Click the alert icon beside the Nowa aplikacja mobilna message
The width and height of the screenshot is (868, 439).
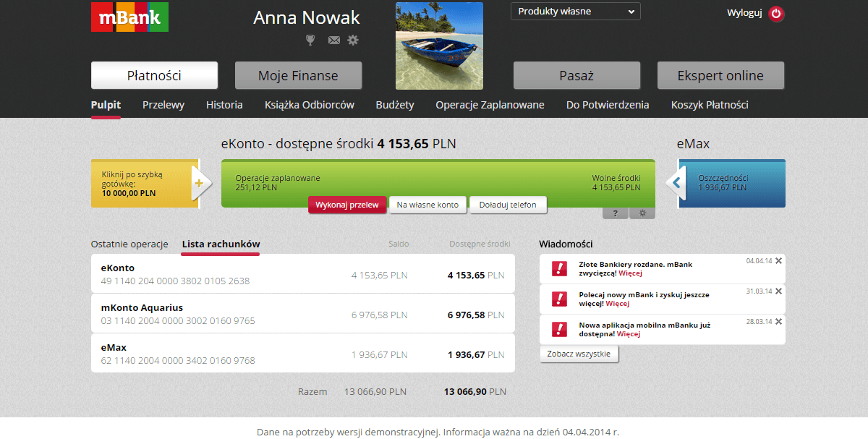pos(559,329)
